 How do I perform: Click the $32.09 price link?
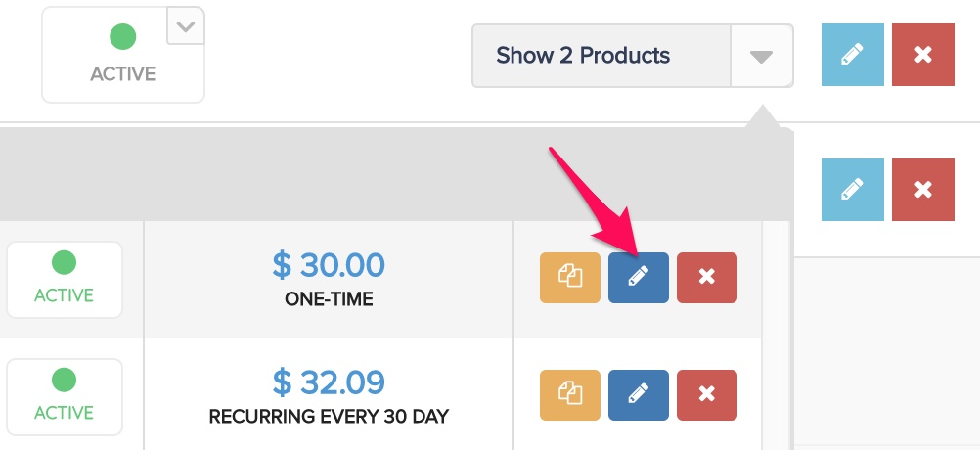point(329,382)
